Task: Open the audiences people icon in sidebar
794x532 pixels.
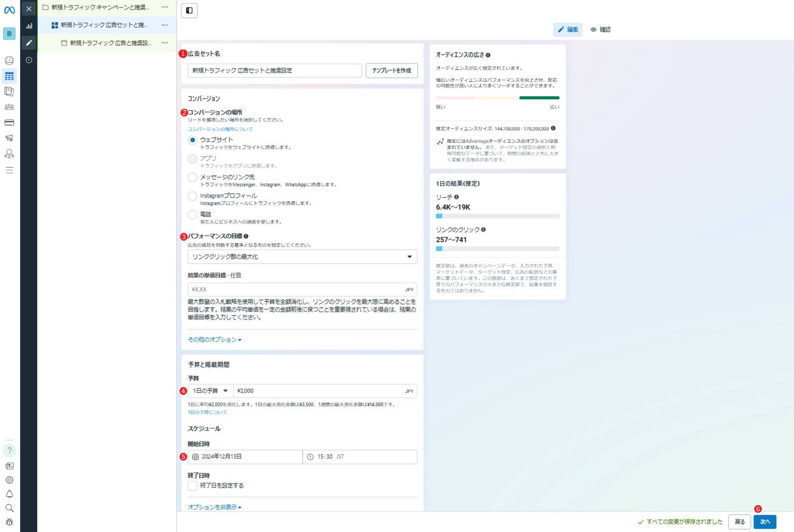Action: (x=9, y=107)
